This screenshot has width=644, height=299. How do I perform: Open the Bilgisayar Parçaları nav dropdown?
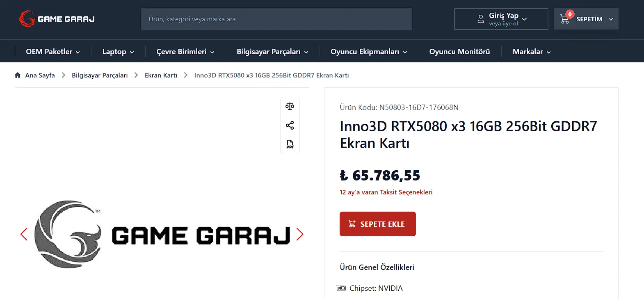click(x=272, y=52)
